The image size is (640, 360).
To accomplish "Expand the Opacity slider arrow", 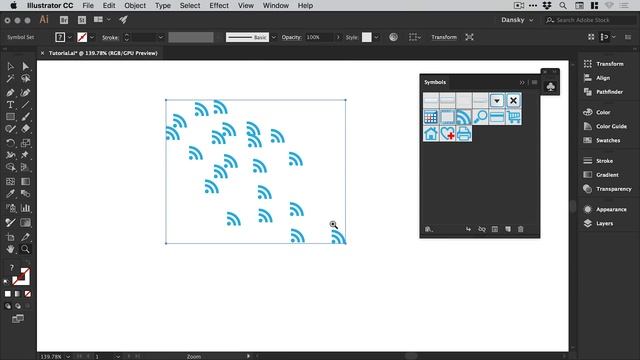I will point(338,37).
